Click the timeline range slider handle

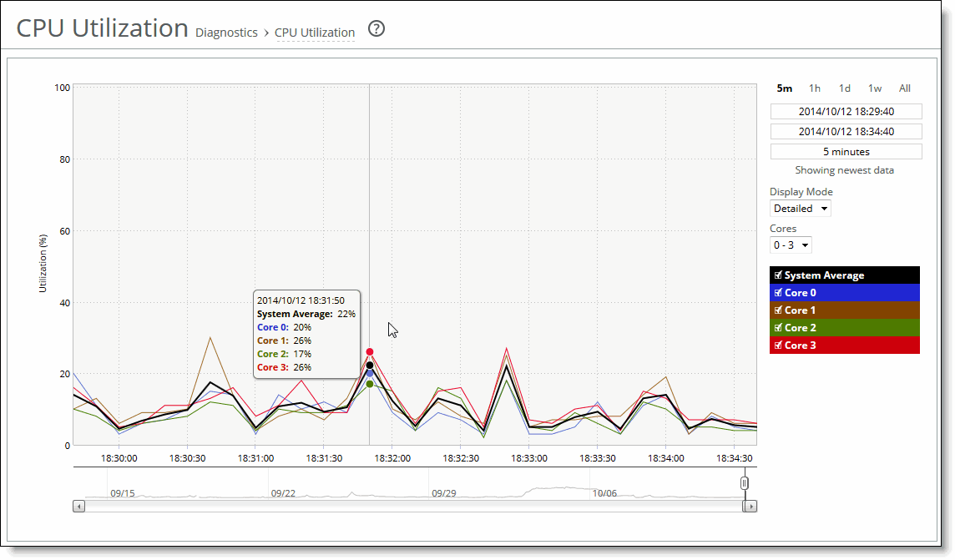tap(744, 482)
